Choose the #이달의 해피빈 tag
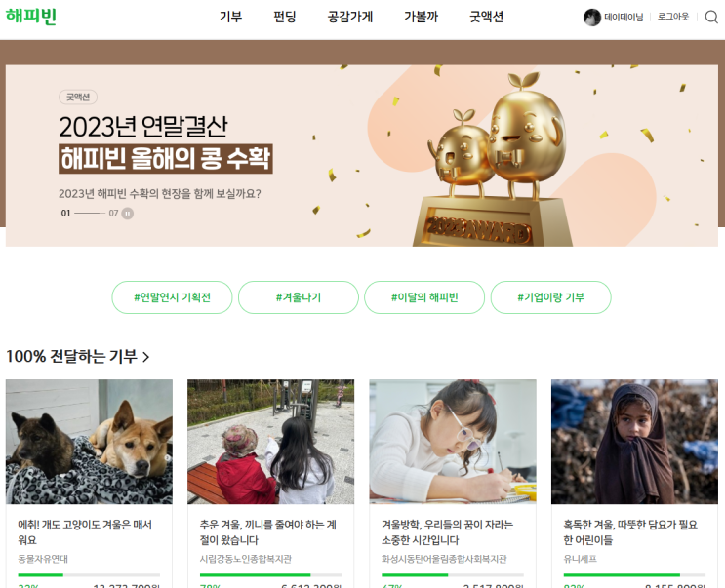 click(424, 297)
